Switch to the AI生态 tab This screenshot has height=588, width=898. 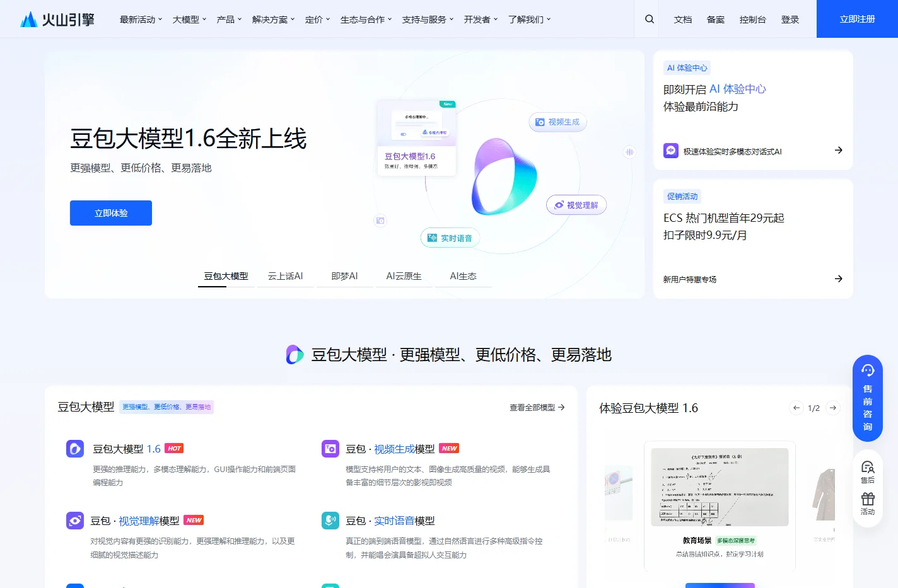[463, 276]
